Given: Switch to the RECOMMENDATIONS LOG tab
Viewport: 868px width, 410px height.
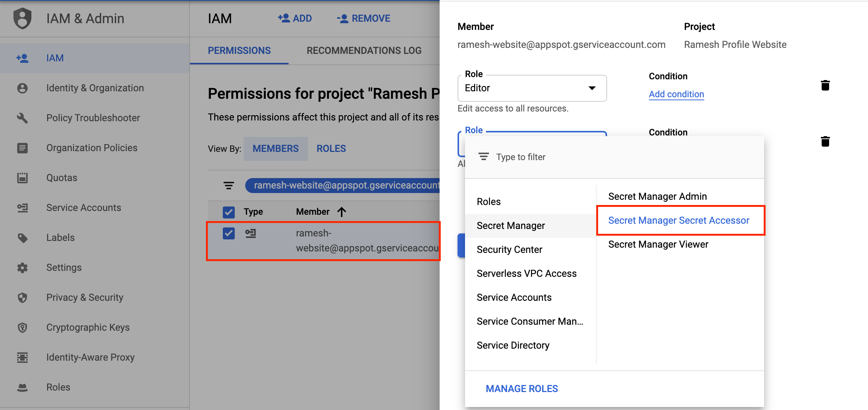Looking at the screenshot, I should pyautogui.click(x=364, y=50).
